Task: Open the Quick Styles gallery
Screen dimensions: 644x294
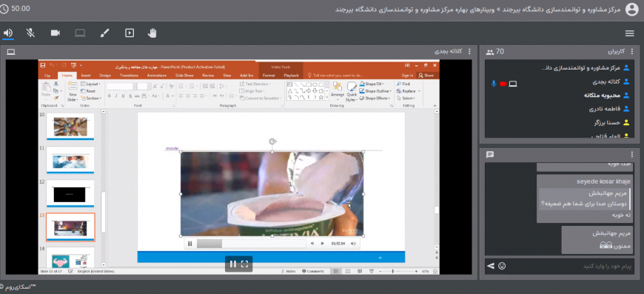Action: point(351,91)
